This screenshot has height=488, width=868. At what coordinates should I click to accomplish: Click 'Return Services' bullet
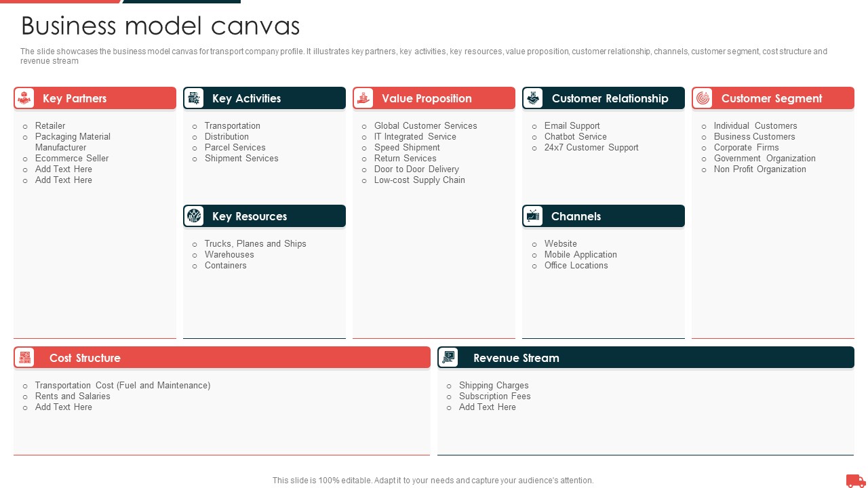[406, 159]
